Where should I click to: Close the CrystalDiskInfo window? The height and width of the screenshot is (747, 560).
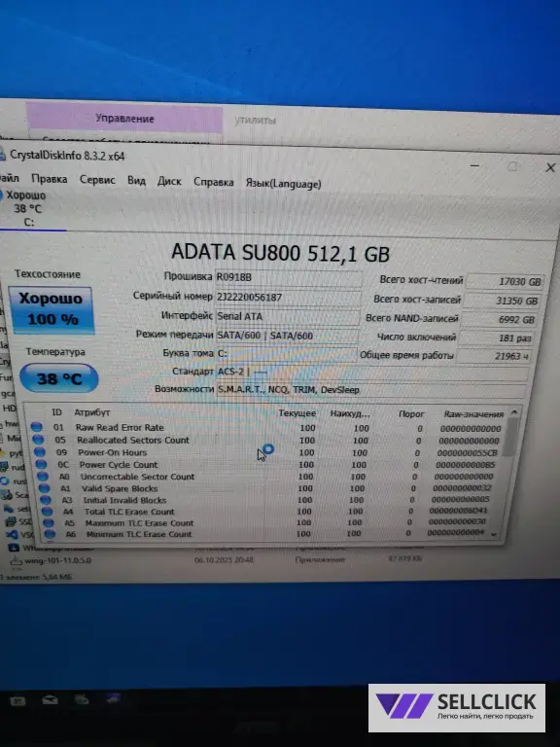coord(550,167)
